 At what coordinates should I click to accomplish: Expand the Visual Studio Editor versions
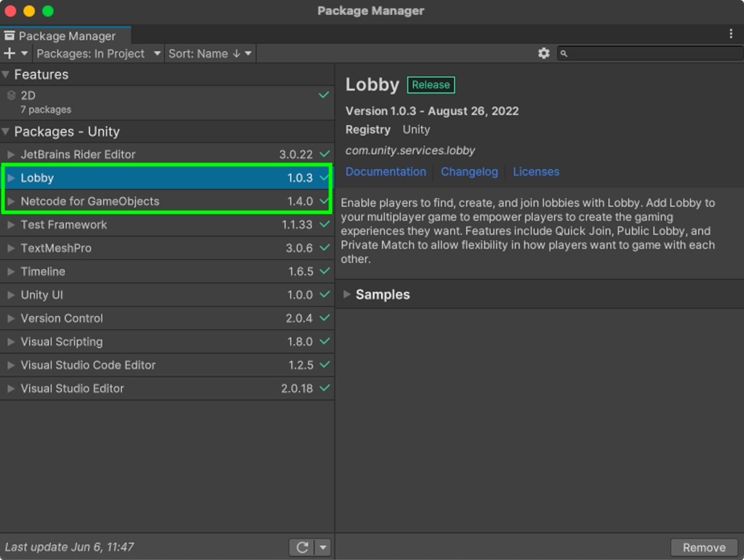tap(11, 388)
